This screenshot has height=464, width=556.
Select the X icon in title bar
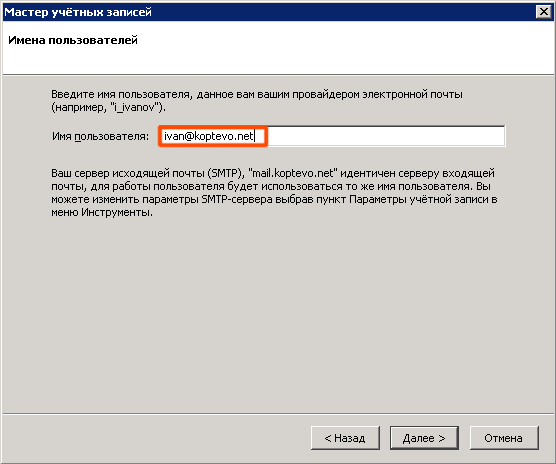(544, 12)
